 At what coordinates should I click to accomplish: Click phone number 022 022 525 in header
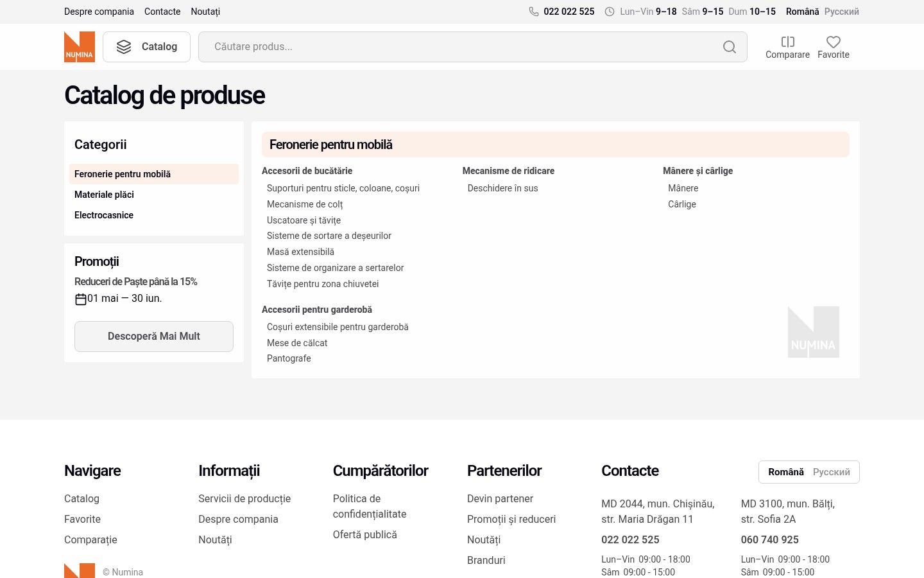click(x=569, y=12)
